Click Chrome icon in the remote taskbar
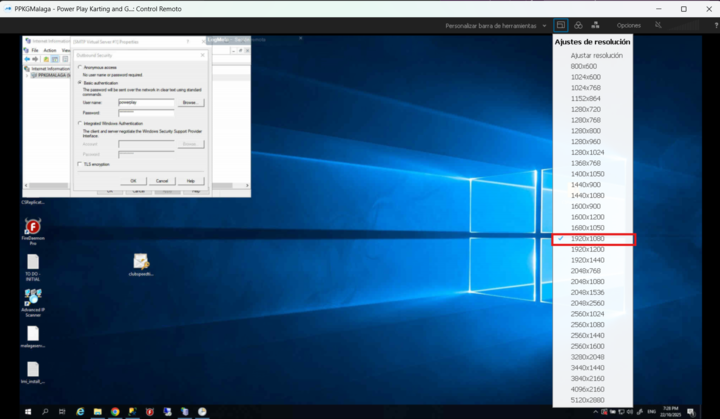 (115, 411)
